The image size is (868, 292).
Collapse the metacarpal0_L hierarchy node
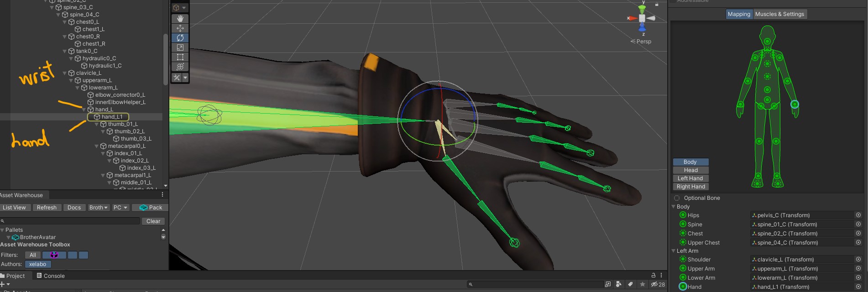[x=96, y=146]
